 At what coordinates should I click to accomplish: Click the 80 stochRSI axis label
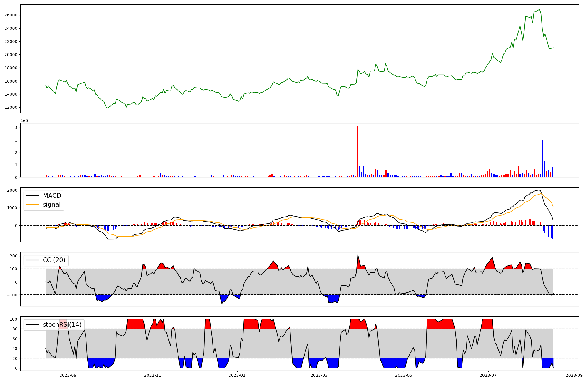coord(15,329)
